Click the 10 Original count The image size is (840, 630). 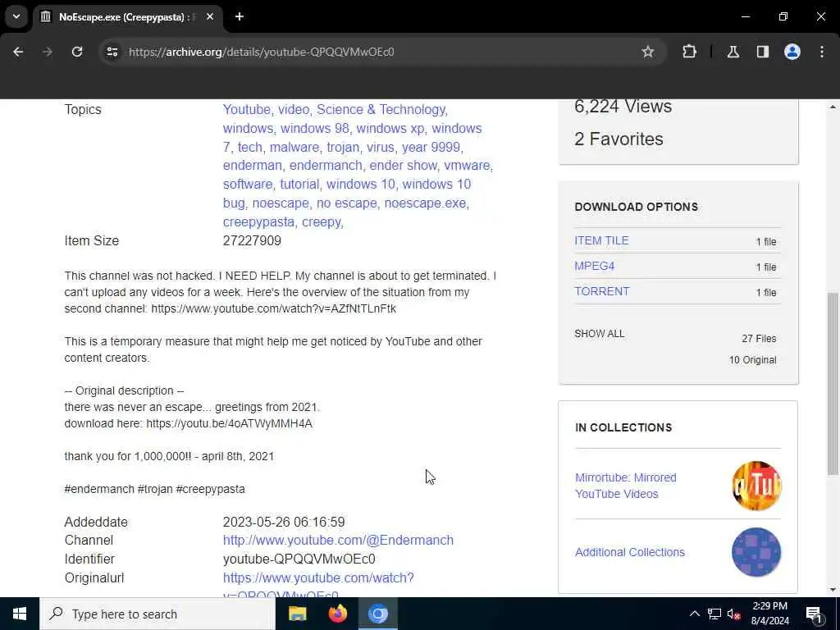click(752, 360)
